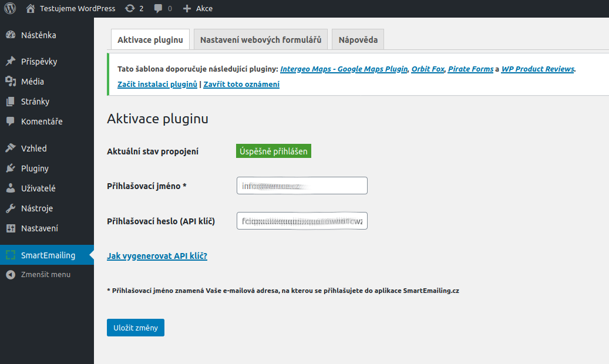Click the SmartEmailing green square icon
Viewport: 609px width, 364px height.
pos(11,255)
